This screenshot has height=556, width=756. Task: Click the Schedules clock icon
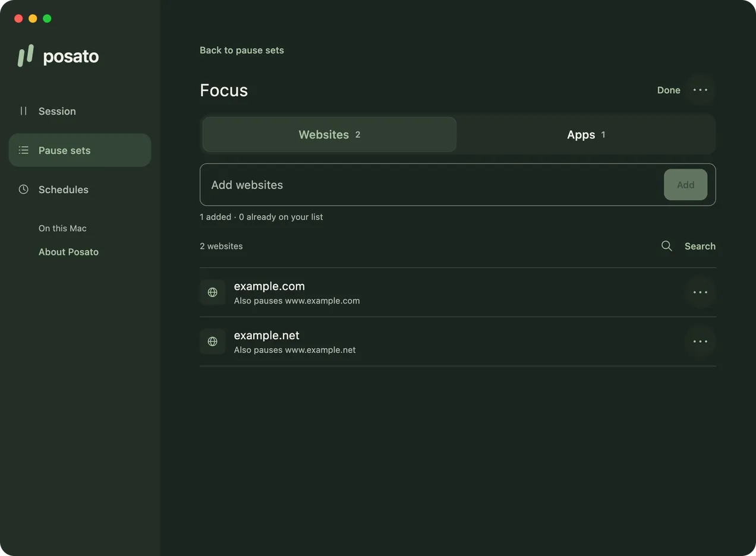click(x=23, y=189)
